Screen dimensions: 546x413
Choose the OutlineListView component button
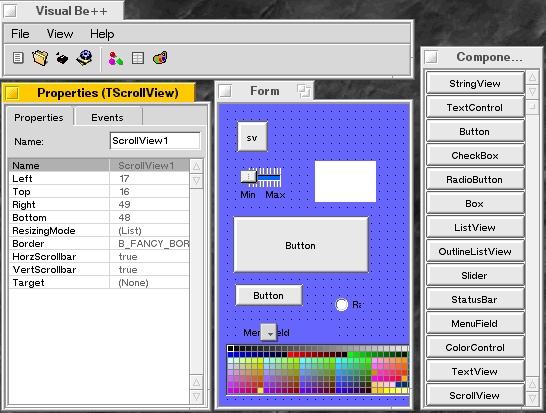pyautogui.click(x=475, y=251)
